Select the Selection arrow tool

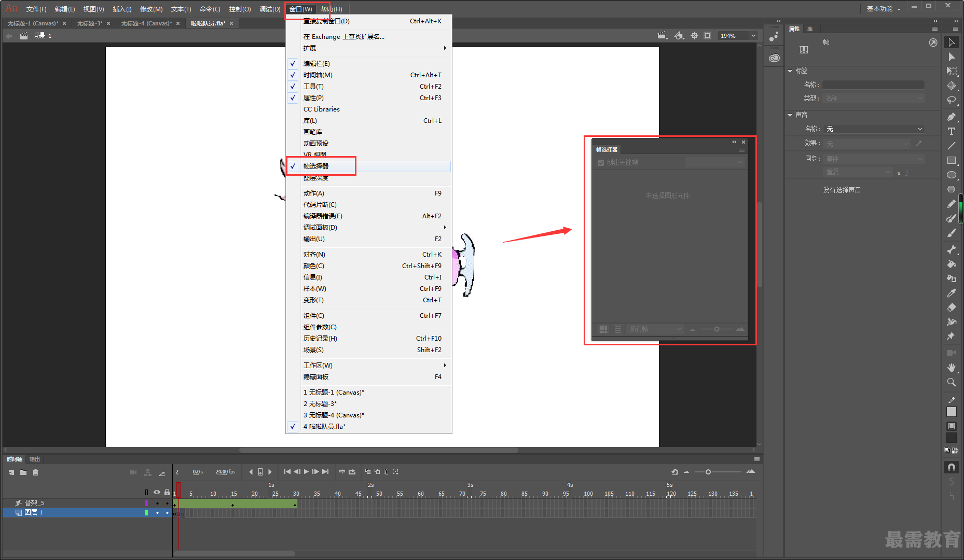[x=952, y=43]
